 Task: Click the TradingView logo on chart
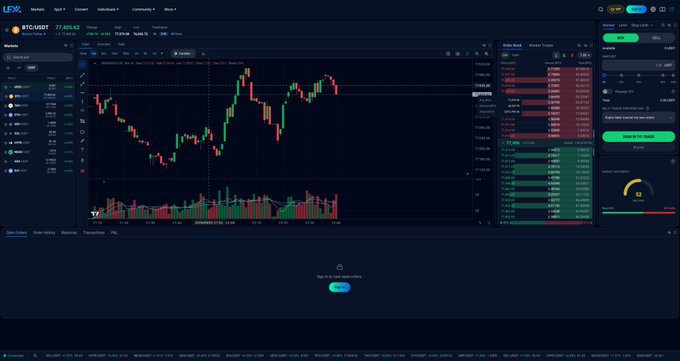point(95,213)
